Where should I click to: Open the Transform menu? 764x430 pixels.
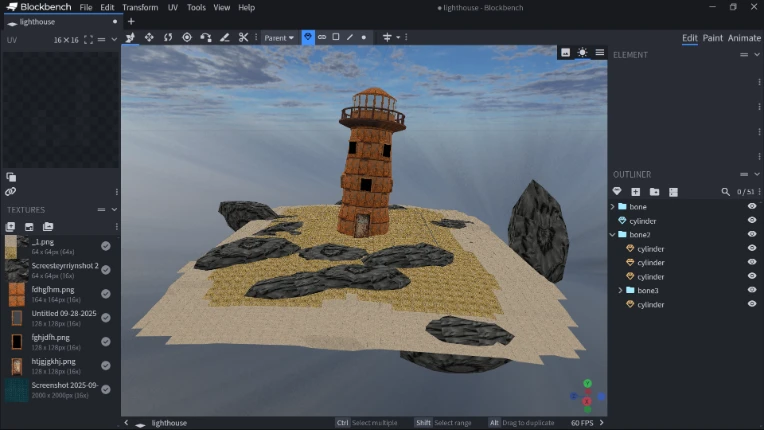pos(140,7)
